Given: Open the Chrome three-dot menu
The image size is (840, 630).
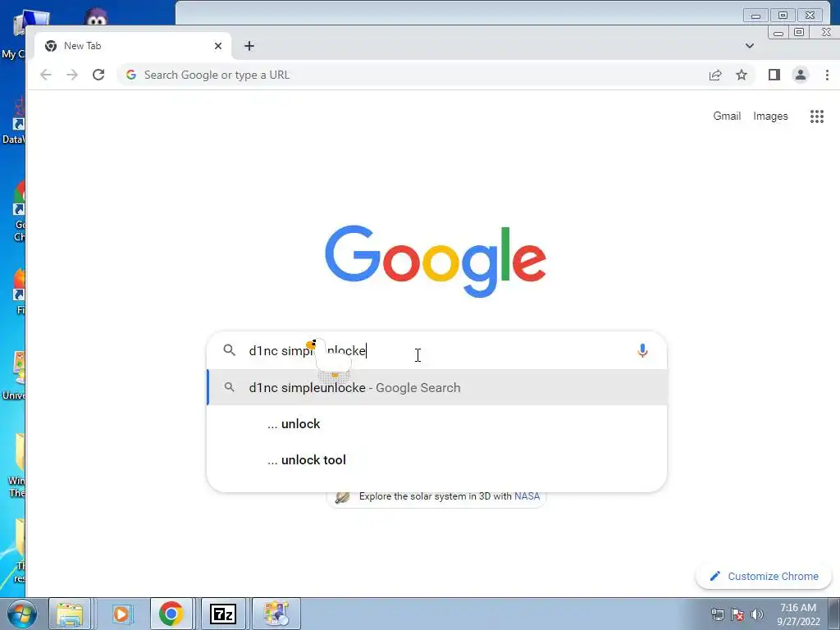Looking at the screenshot, I should 827,75.
